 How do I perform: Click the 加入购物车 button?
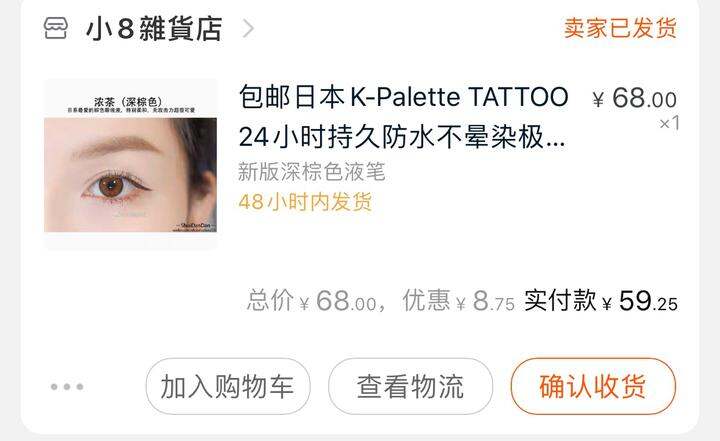coord(228,386)
